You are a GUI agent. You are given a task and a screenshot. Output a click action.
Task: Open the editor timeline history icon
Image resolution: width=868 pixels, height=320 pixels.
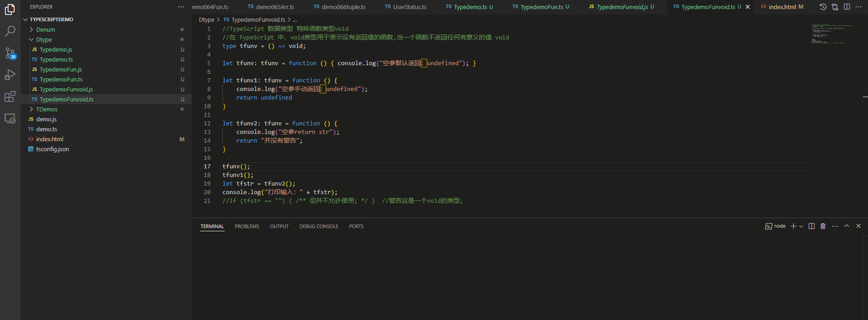point(823,7)
